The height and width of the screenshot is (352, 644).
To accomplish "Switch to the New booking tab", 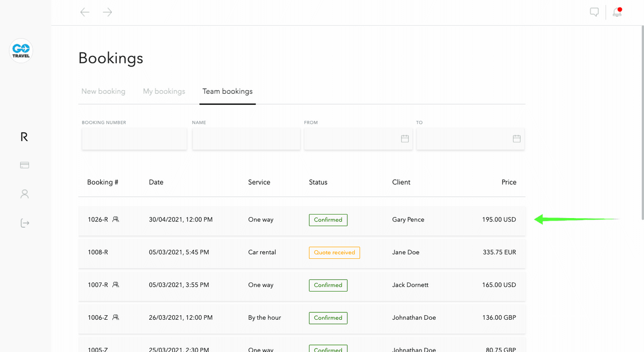I will point(103,91).
